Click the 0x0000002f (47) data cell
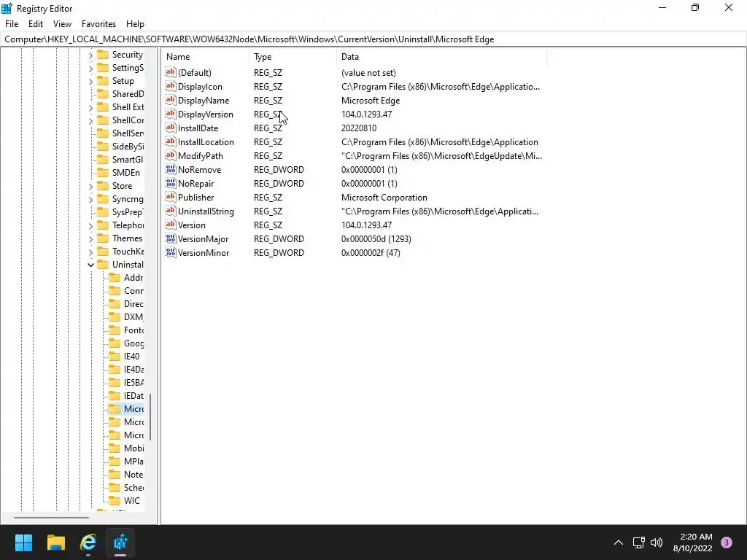 371,252
